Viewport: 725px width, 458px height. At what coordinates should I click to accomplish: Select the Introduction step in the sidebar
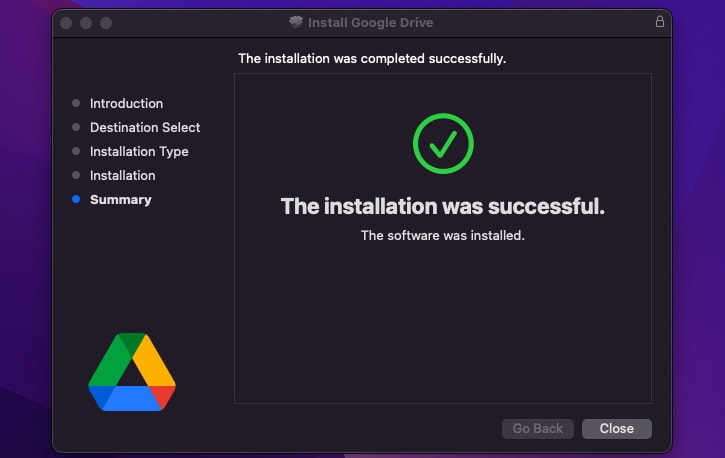click(x=126, y=104)
